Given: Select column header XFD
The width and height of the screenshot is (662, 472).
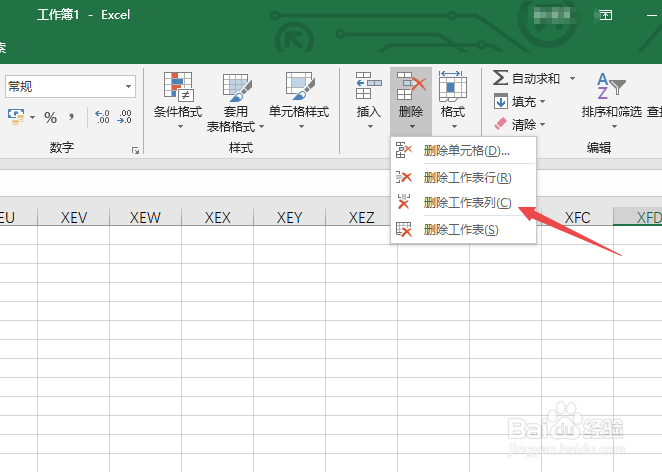Looking at the screenshot, I should [x=638, y=217].
